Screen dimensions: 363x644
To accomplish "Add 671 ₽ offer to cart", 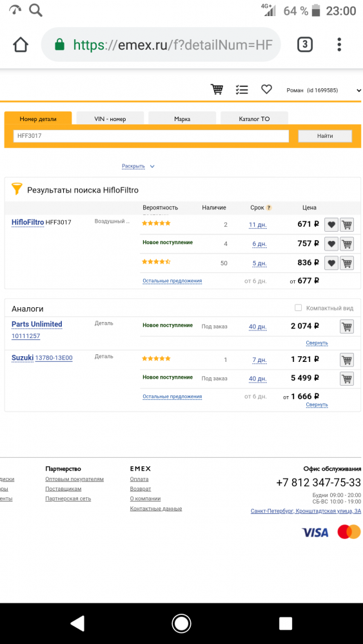I will [x=347, y=225].
